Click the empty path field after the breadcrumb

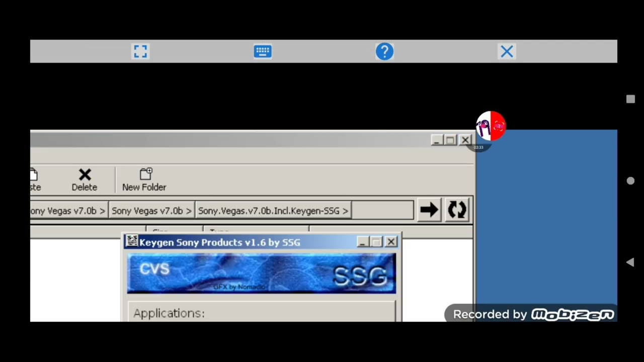click(383, 211)
